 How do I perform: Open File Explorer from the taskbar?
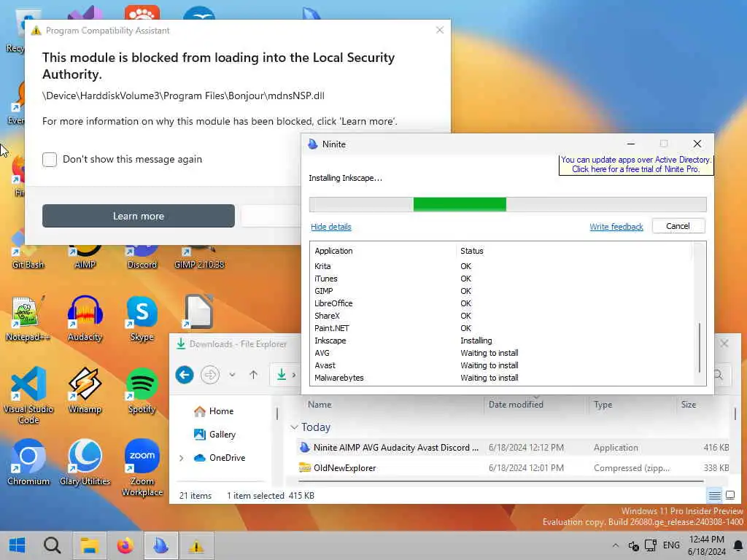[89, 545]
